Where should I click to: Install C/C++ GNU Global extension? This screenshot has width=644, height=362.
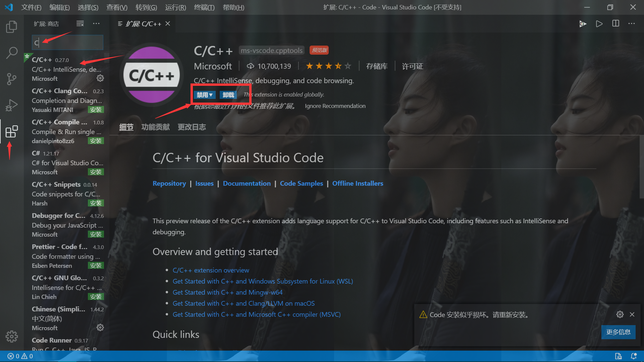tap(96, 297)
